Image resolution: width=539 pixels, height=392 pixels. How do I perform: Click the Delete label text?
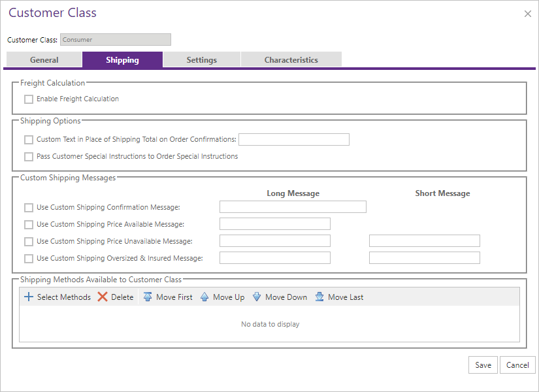coord(122,297)
